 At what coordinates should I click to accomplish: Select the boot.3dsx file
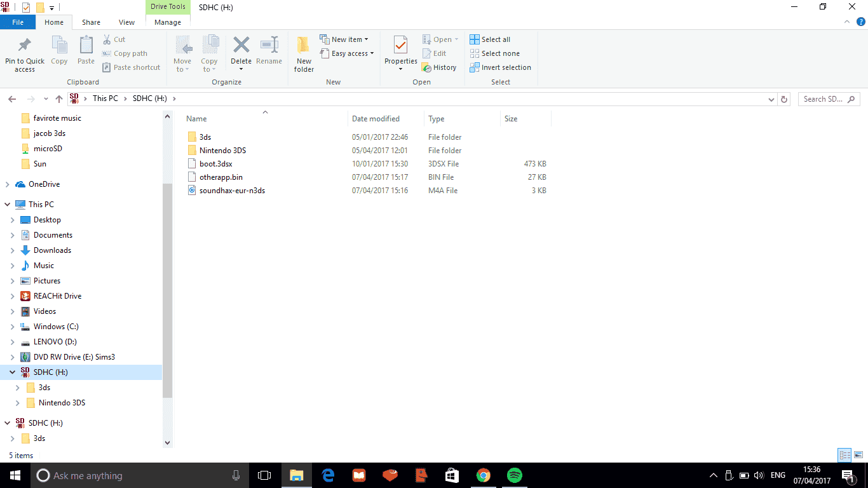[216, 164]
